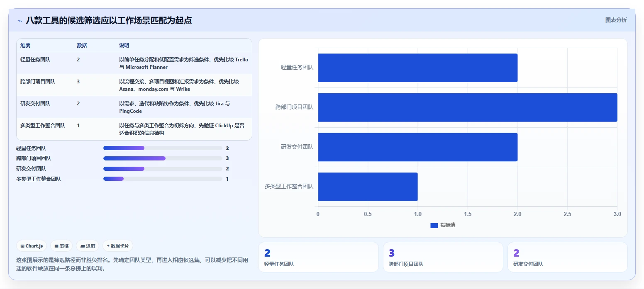The width and height of the screenshot is (644, 289).
Task: Click the 轻量任务团队 chart bar
Action: 417,68
